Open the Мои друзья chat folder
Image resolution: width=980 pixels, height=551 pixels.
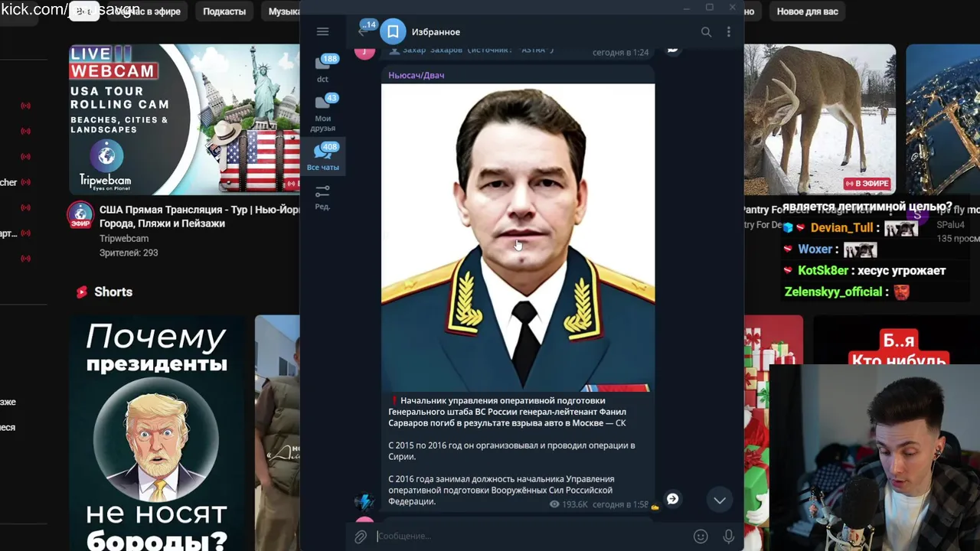coord(322,112)
